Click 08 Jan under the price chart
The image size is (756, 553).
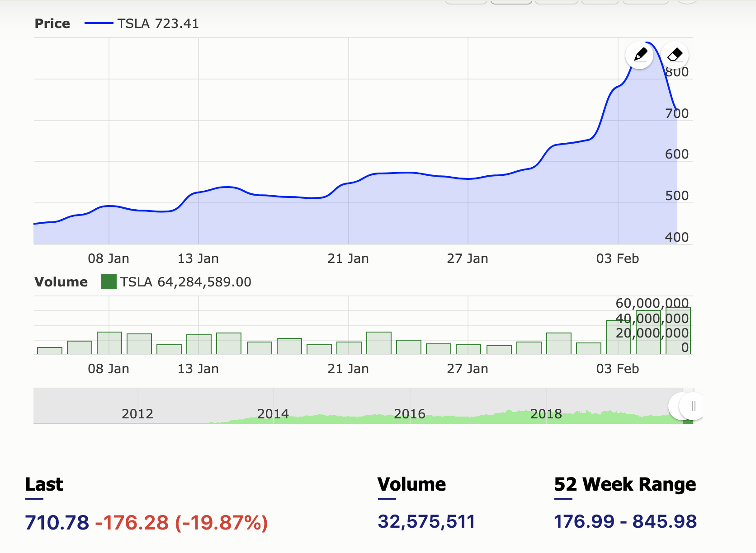109,258
